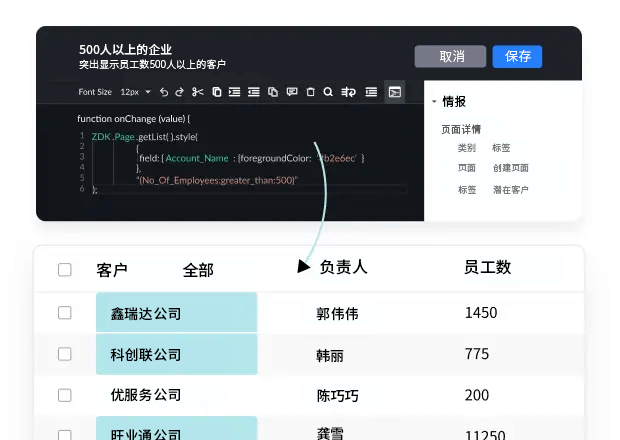Click employee count 775
620x440 pixels.
(477, 354)
